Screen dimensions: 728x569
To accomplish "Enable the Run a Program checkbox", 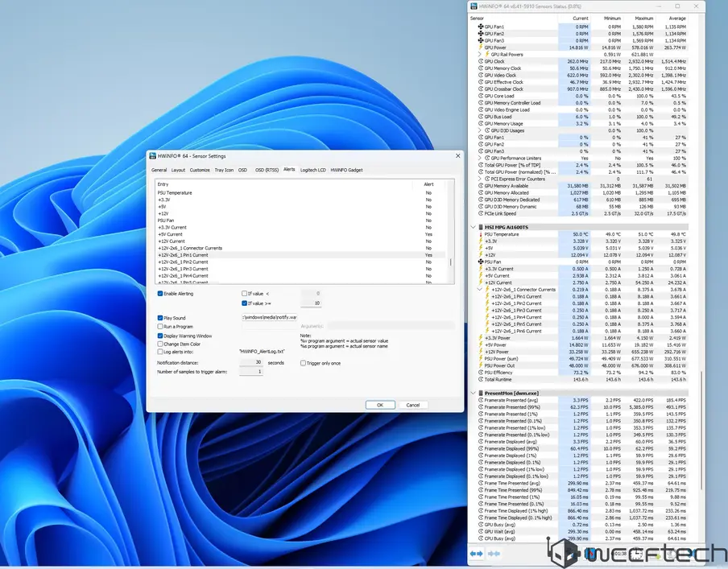I will [x=160, y=327].
